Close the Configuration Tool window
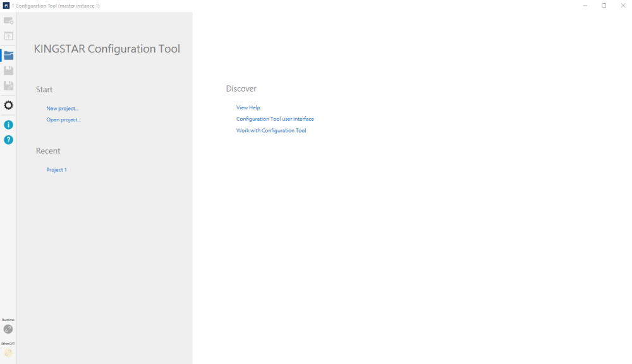Image resolution: width=632 pixels, height=364 pixels. [x=623, y=6]
